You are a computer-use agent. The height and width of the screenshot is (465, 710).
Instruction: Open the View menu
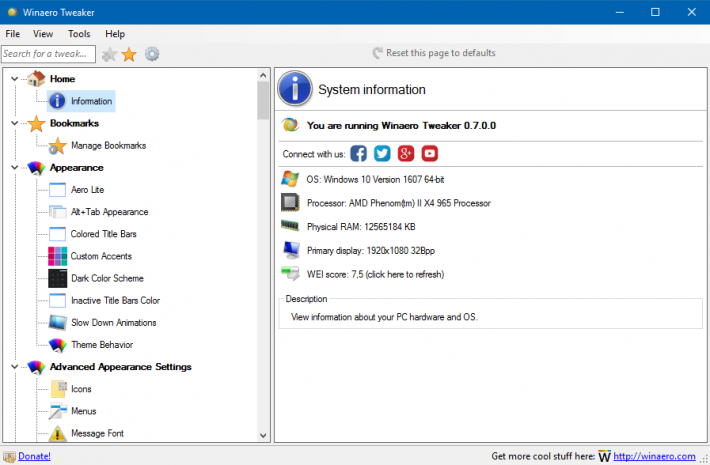pos(43,34)
